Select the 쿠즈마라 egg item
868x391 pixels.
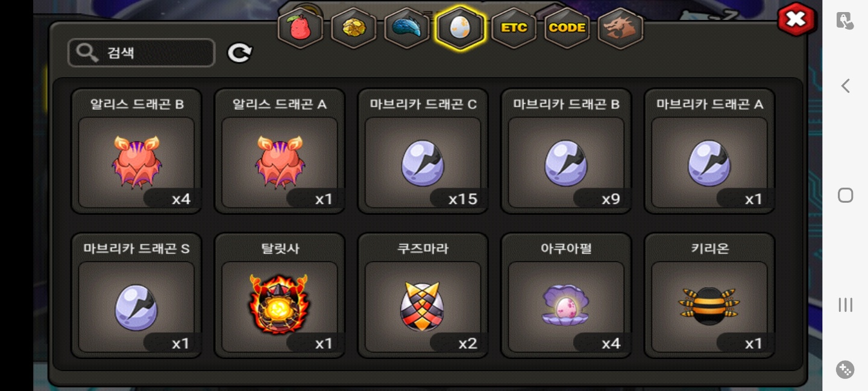click(423, 296)
